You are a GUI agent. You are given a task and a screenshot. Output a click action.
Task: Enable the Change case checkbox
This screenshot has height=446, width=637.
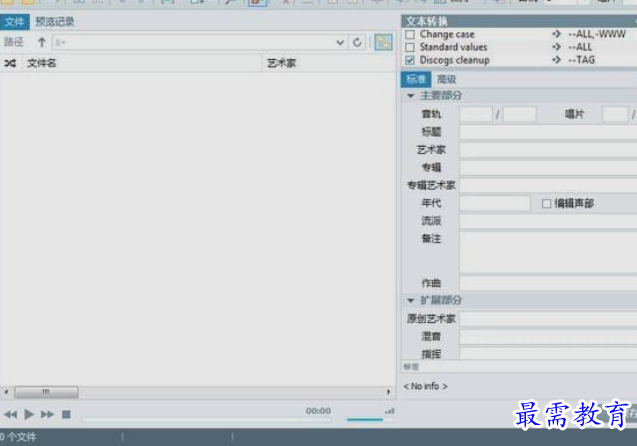(410, 35)
